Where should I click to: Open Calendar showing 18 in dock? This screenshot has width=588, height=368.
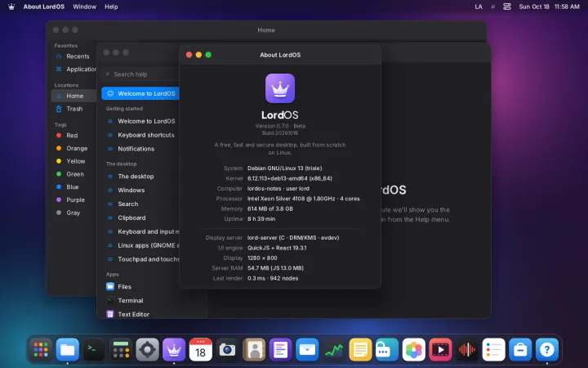[x=201, y=350]
